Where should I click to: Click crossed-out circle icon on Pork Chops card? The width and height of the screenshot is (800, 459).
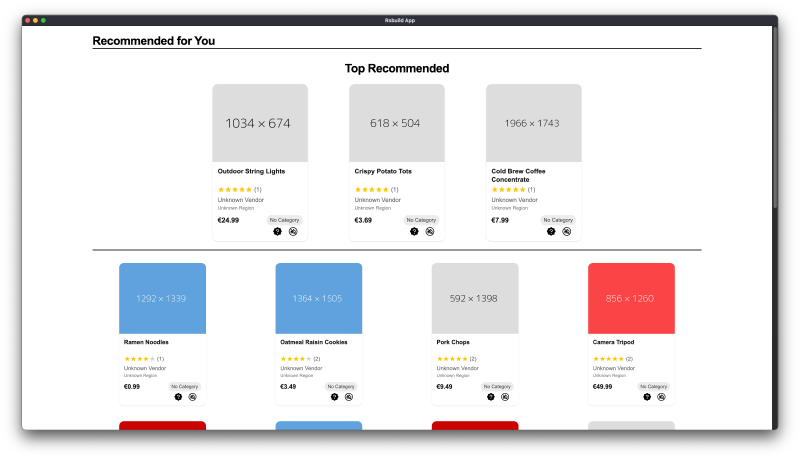point(505,397)
